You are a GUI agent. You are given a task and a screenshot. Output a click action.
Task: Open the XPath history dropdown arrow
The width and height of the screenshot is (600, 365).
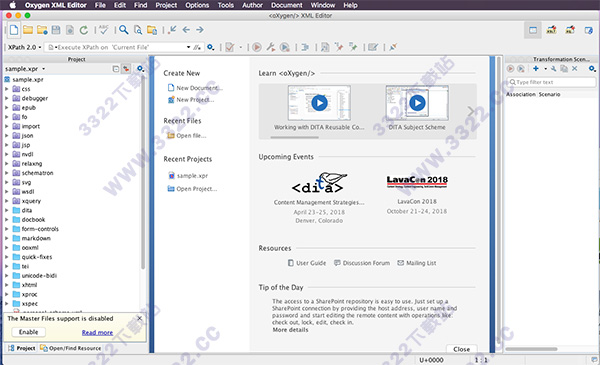(x=188, y=47)
